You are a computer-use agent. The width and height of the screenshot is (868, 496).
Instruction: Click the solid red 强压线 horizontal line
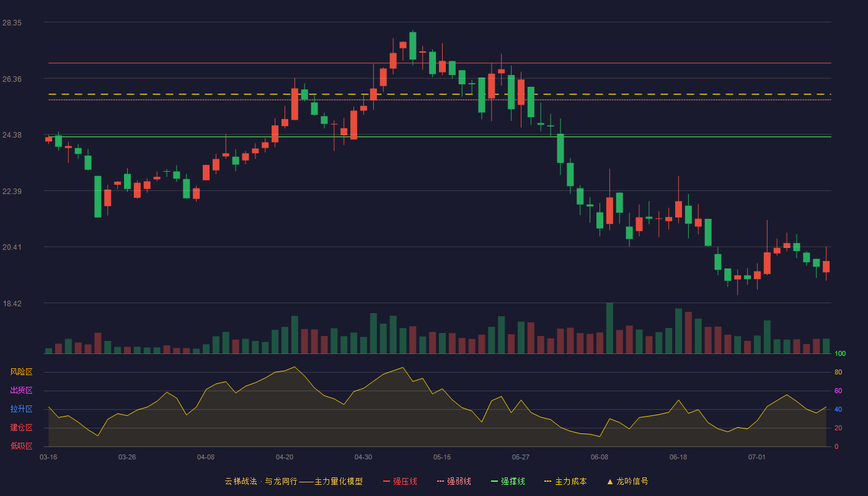pyautogui.click(x=440, y=63)
